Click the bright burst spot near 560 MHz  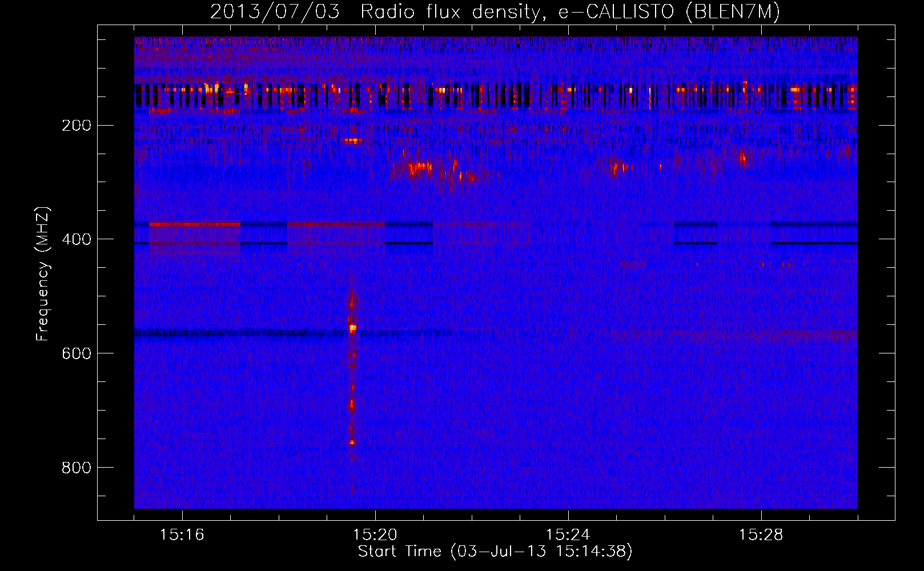tap(352, 328)
